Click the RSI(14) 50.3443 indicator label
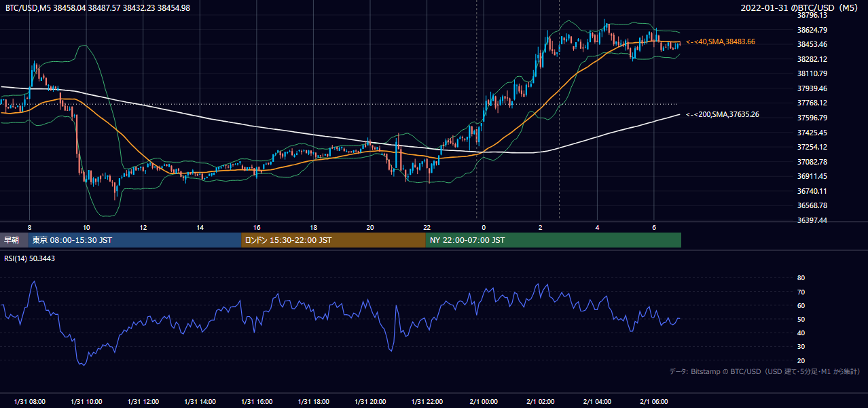 pos(30,258)
